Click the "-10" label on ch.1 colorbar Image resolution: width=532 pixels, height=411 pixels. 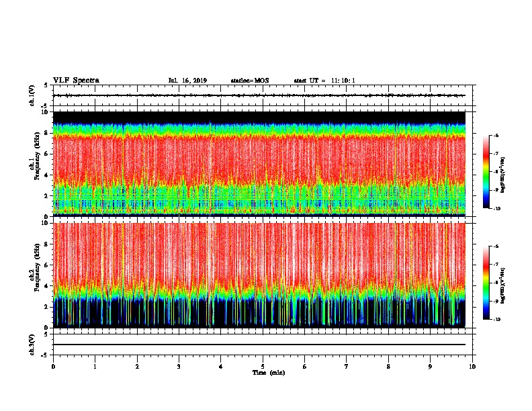pyautogui.click(x=497, y=209)
